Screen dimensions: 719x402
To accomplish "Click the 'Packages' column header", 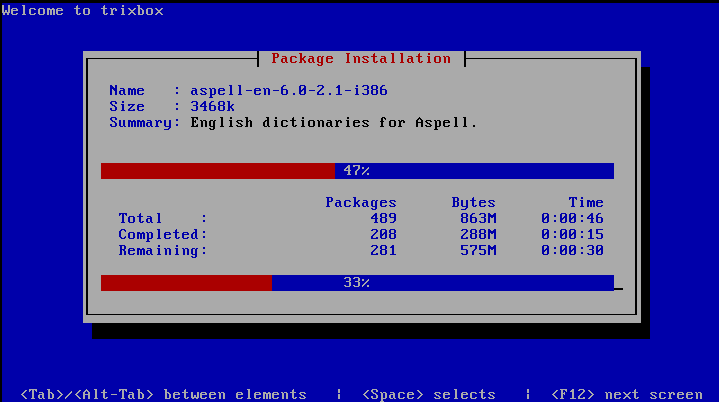I will pos(361,202).
